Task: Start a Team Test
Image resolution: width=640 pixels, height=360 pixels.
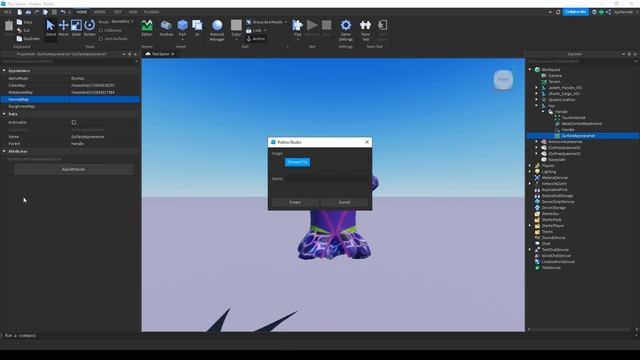Action: 365,30
